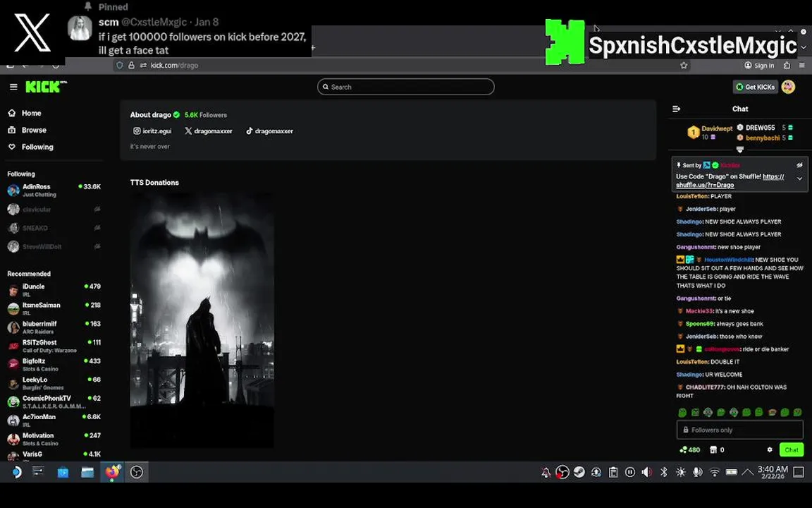Screen dimensions: 812x508
Task: Click DREW055 on gift leaderboard
Action: click(761, 128)
